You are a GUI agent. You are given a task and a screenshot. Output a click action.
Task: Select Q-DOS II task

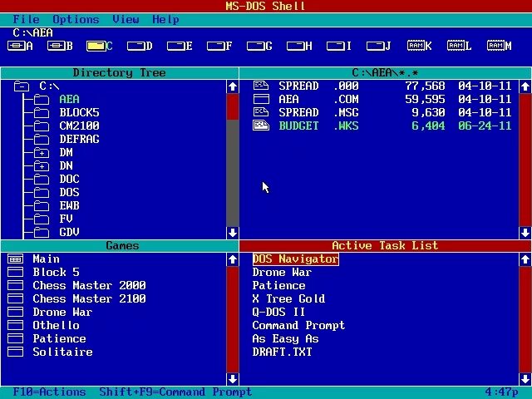(x=278, y=312)
